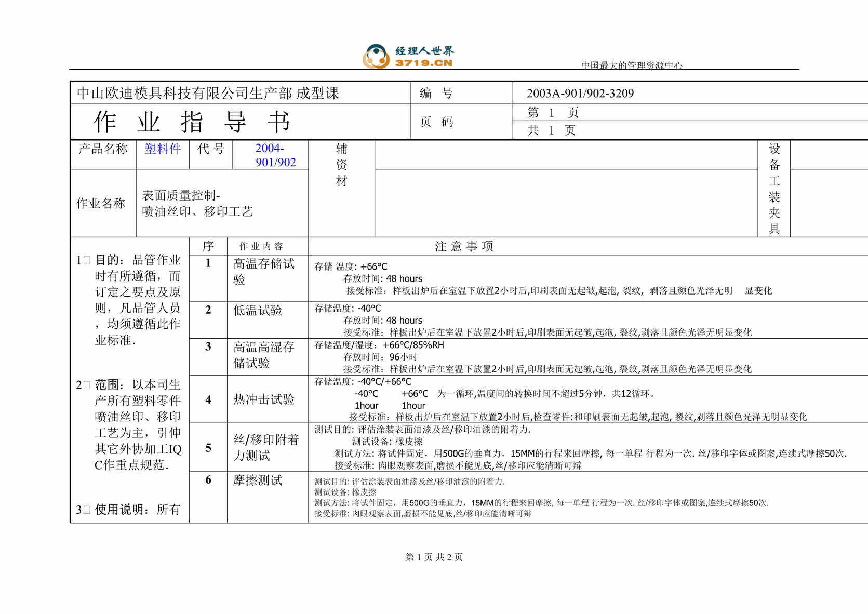Select the 热冲击试验 cell
Viewport: 868px width, 614px height.
tap(268, 399)
